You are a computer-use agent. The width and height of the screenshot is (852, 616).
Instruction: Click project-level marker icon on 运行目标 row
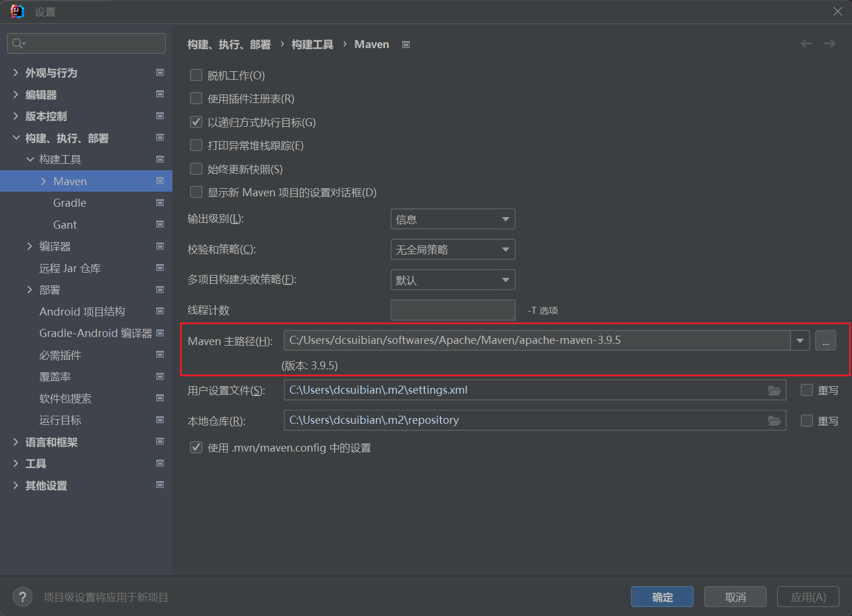(160, 420)
